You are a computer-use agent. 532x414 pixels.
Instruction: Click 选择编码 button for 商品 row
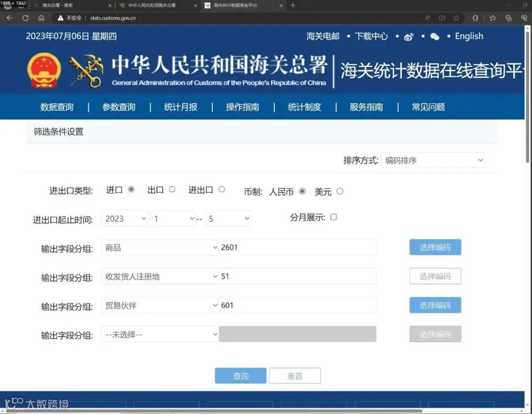(x=435, y=247)
